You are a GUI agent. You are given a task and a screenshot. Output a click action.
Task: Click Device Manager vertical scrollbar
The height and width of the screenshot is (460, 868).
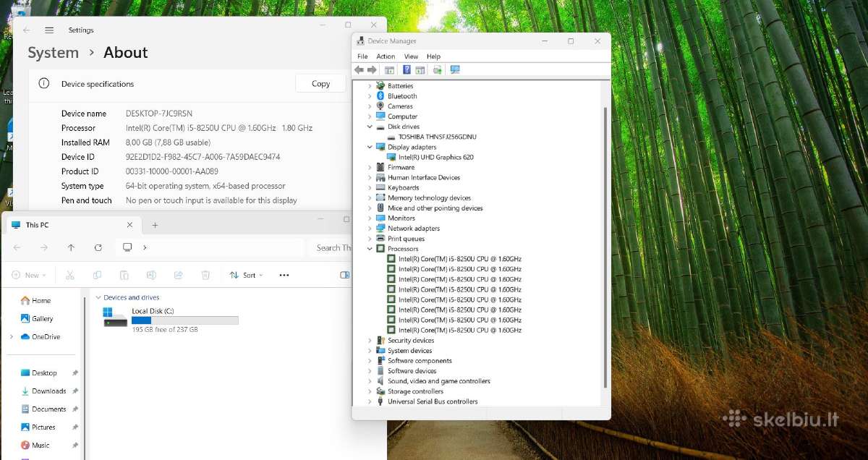[605, 246]
